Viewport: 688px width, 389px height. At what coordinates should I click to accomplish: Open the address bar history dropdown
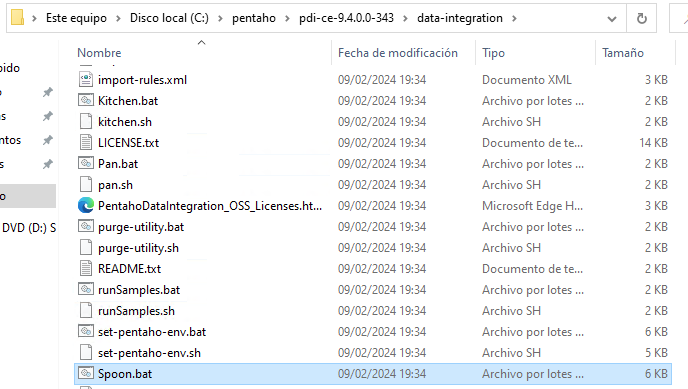click(612, 18)
